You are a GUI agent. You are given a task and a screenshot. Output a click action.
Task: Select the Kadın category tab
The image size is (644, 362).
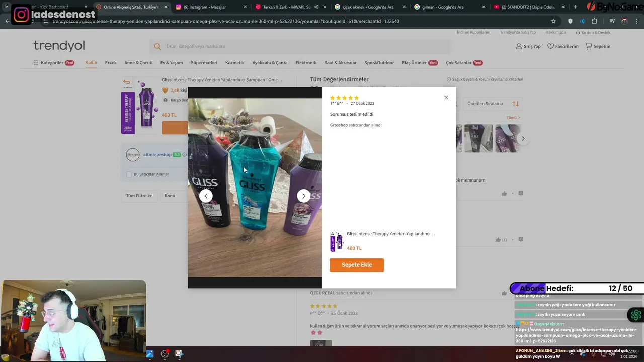[91, 63]
